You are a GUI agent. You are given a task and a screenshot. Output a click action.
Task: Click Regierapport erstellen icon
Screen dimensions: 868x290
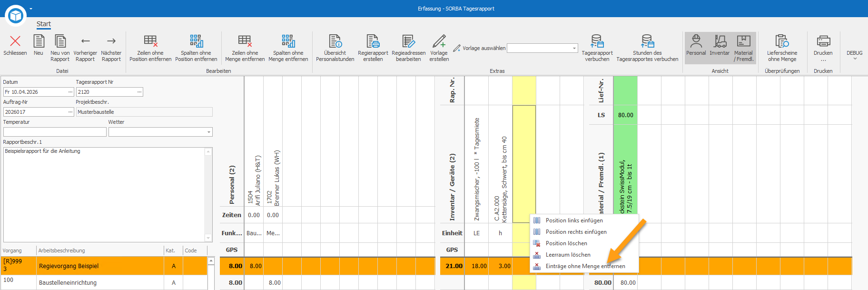(373, 41)
